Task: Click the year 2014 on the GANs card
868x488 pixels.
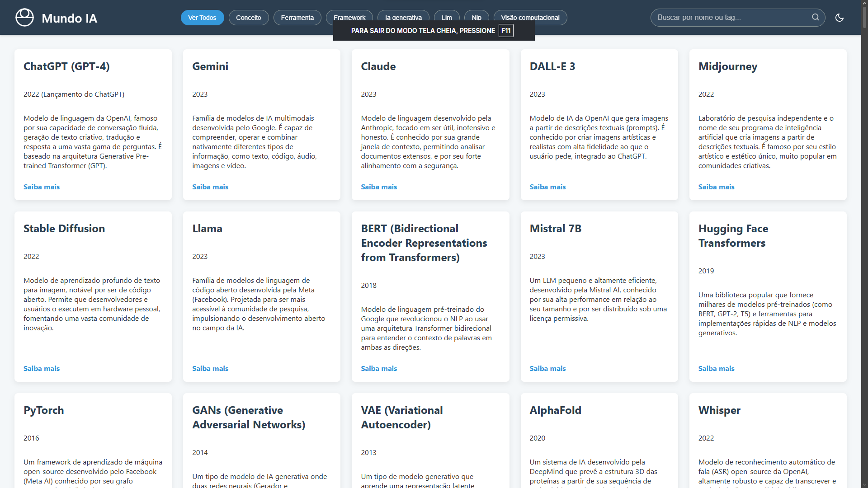Action: (x=200, y=453)
